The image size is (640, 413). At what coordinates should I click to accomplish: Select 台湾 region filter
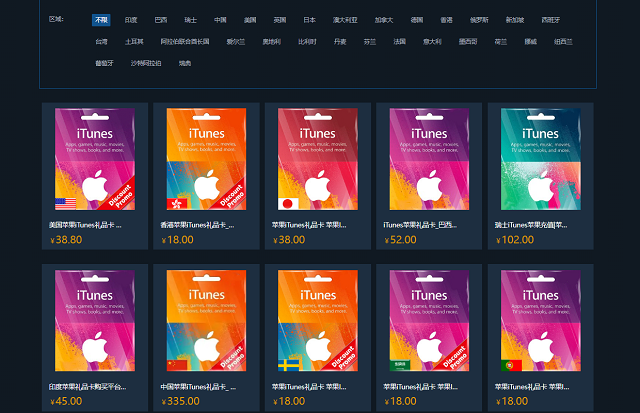102,42
